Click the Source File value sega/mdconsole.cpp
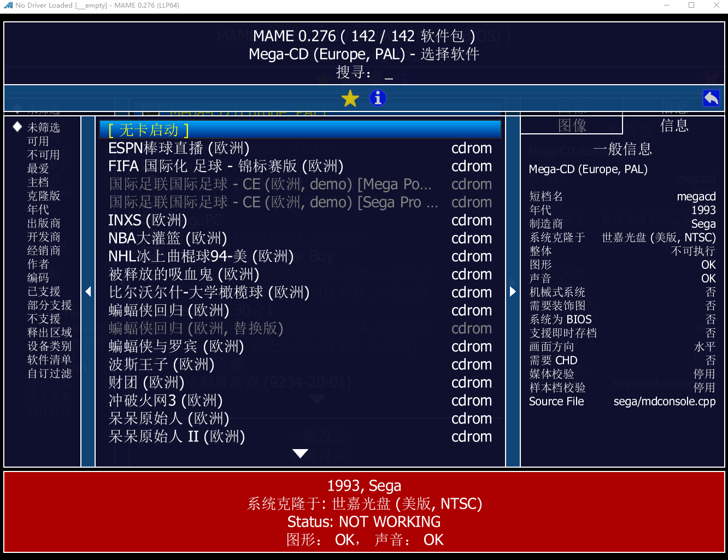Screen dimensions: 728x560 (665, 402)
